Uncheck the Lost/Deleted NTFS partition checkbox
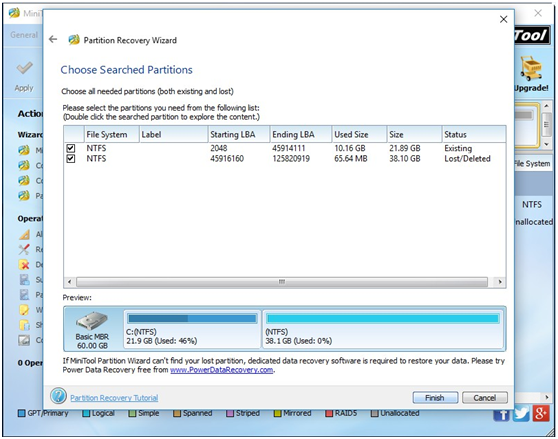The height and width of the screenshot is (439, 558). coord(70,158)
